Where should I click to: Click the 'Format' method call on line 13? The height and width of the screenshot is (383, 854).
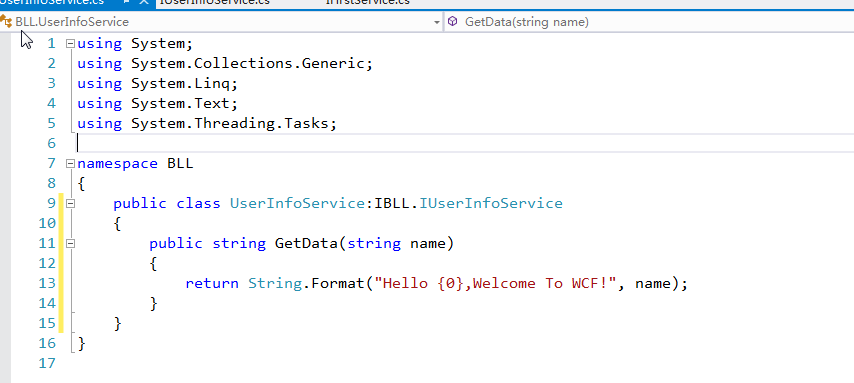point(338,283)
